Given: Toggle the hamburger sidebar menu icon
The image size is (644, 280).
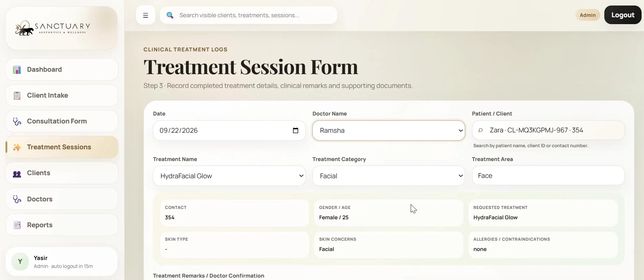Looking at the screenshot, I should tap(146, 15).
